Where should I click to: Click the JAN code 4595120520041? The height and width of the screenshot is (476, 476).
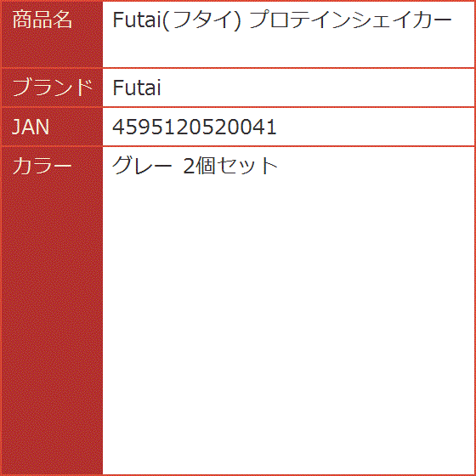[195, 127]
